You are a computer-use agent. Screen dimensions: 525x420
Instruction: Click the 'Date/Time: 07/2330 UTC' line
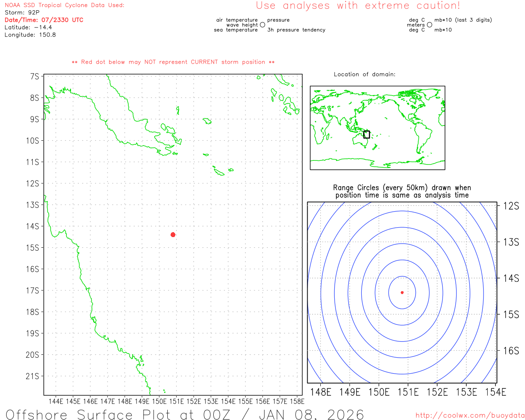click(x=44, y=20)
